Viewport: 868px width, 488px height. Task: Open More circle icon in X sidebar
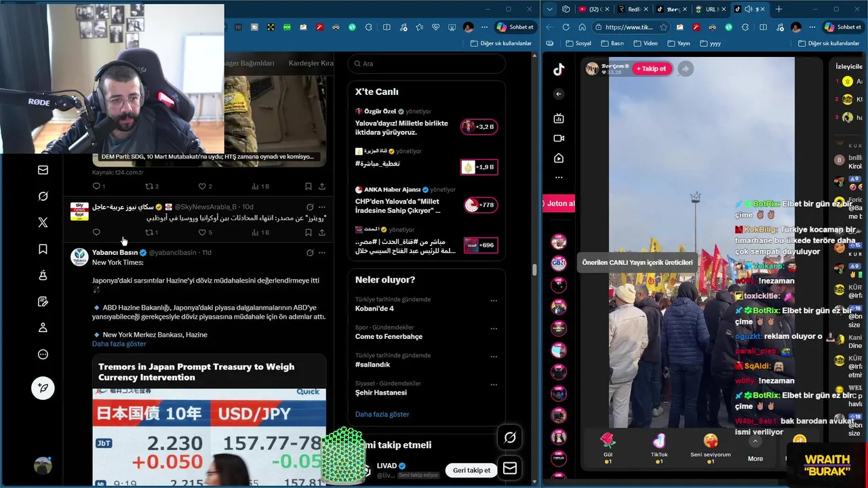click(x=43, y=354)
